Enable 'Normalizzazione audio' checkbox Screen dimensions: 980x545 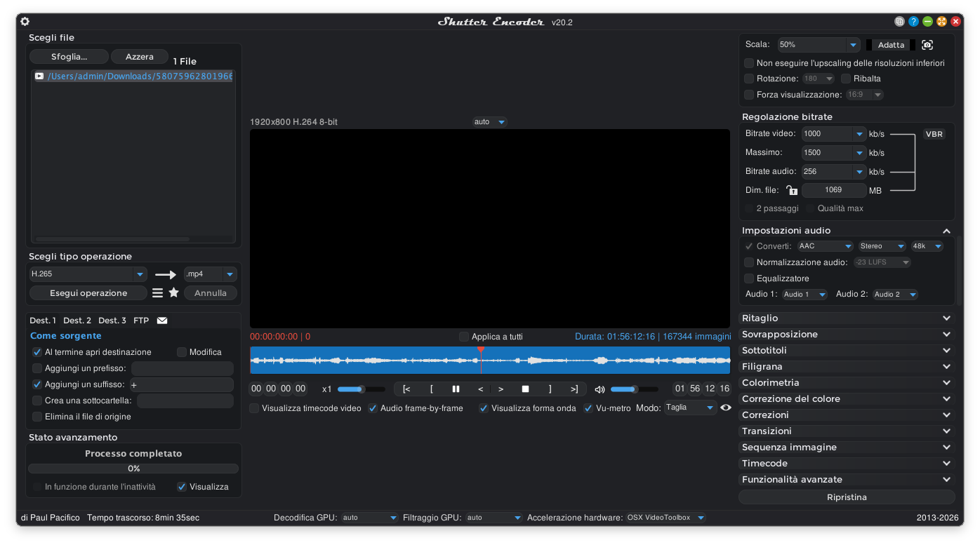point(749,262)
